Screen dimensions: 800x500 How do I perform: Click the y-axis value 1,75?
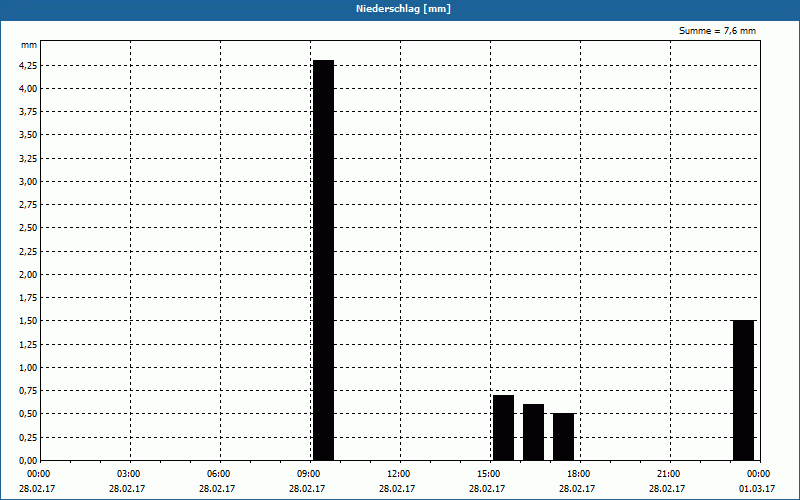(x=28, y=298)
